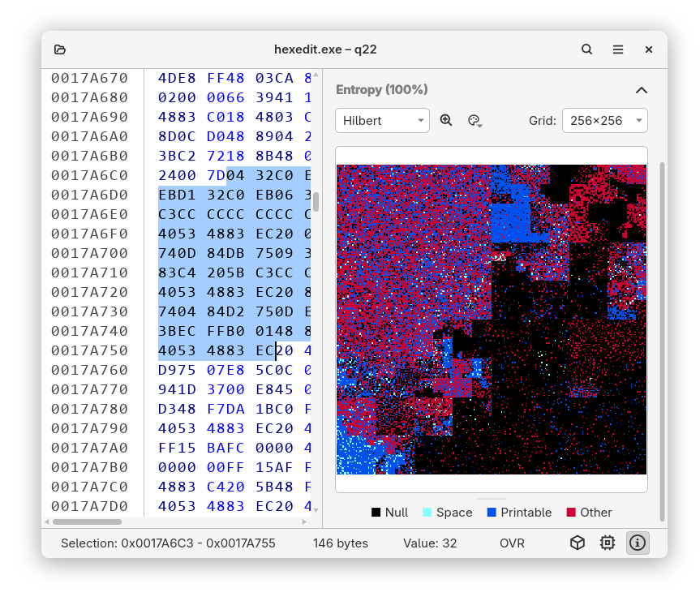Click the scroll-up arrow in hex view
700x601 pixels.
316,74
